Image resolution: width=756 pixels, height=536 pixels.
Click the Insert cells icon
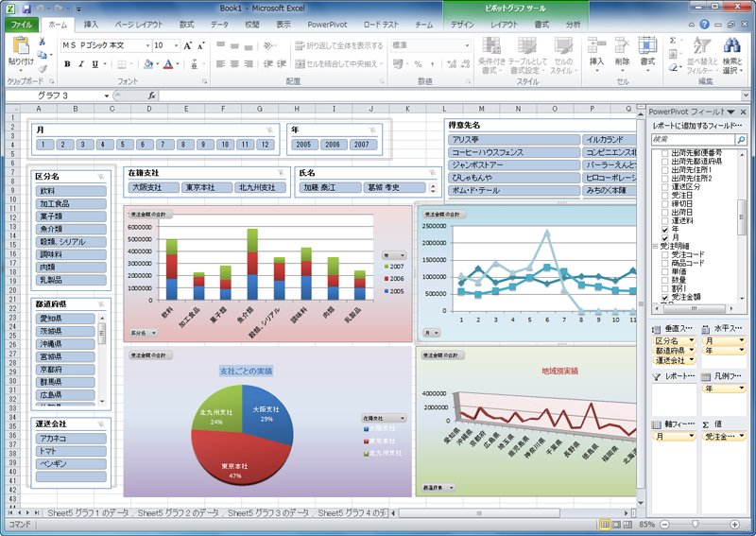tap(596, 45)
